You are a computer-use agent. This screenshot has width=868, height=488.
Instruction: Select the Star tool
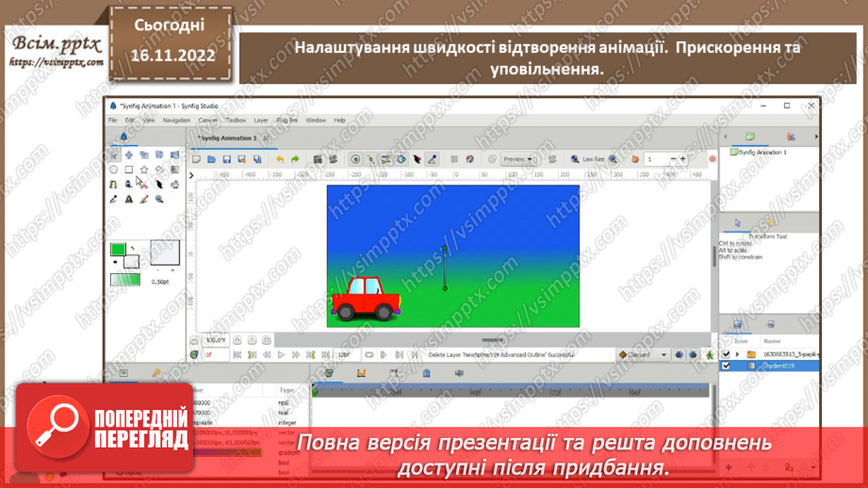(144, 170)
